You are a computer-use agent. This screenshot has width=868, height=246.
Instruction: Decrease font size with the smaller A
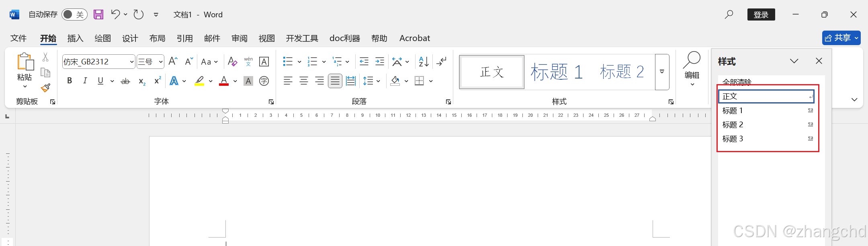pos(189,61)
